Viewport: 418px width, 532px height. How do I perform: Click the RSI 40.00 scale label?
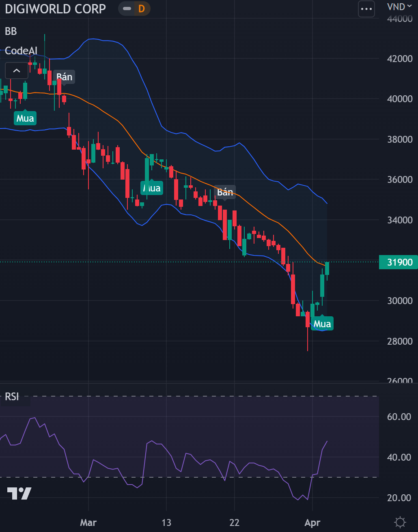399,457
